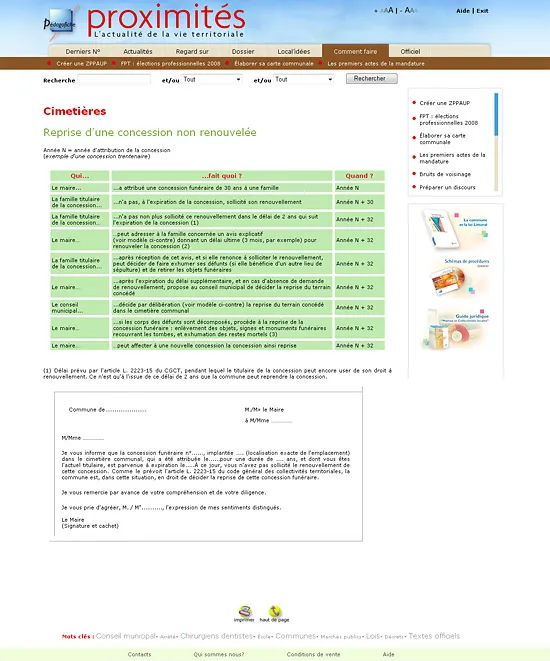The width and height of the screenshot is (550, 661).
Task: Click sidebar link Créer une ZPPAUP
Action: point(445,103)
